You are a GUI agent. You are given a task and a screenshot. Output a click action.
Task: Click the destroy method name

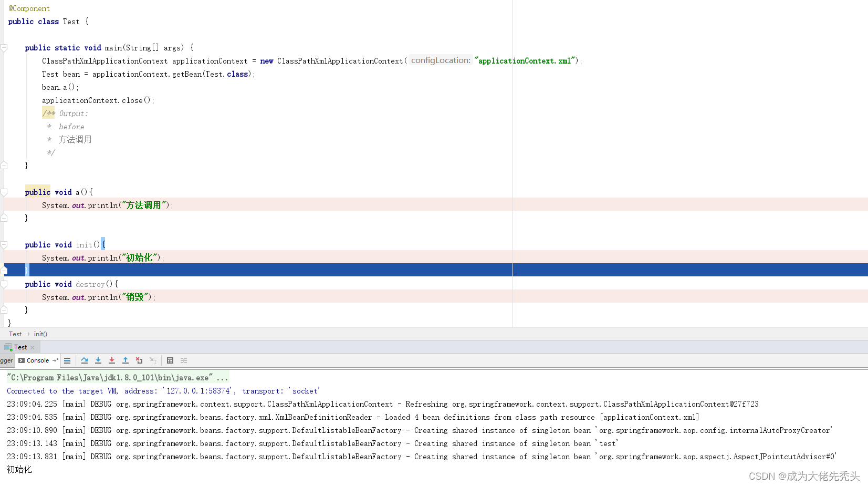[90, 284]
